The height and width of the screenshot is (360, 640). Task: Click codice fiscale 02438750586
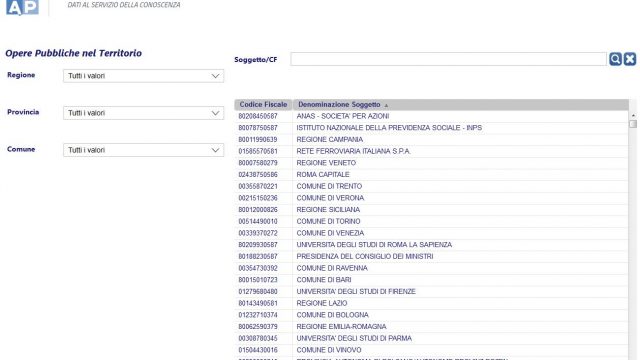click(x=258, y=175)
